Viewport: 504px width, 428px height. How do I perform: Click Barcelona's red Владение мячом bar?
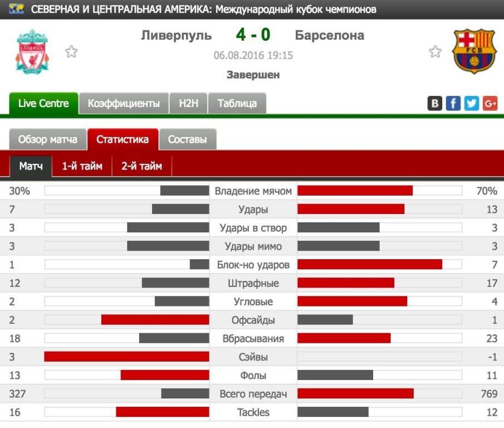tap(355, 191)
